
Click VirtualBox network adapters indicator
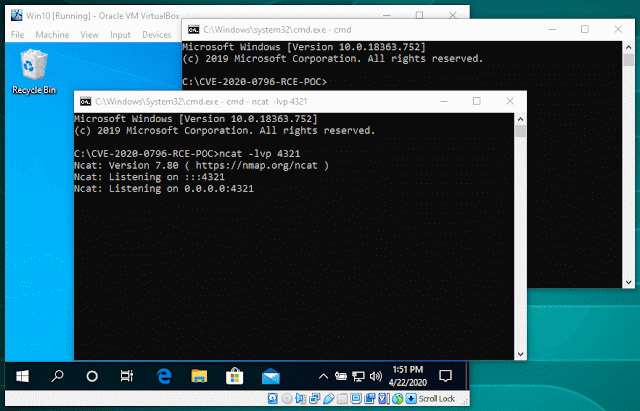(314, 398)
